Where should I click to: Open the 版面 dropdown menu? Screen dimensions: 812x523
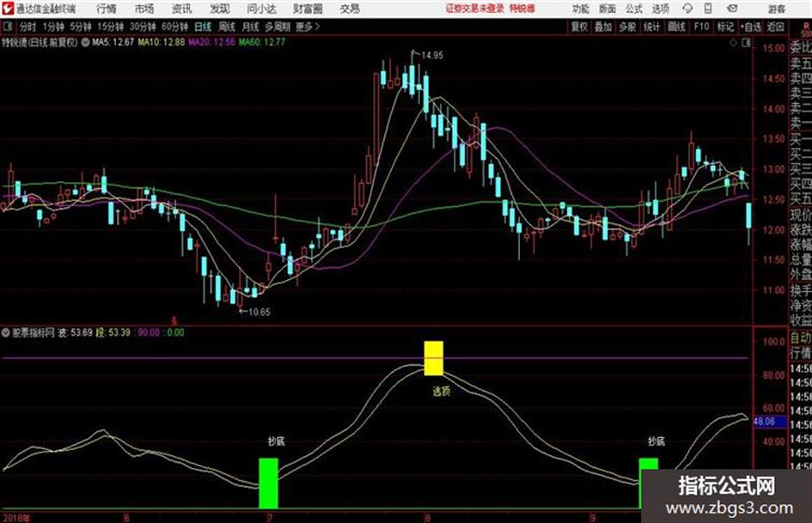click(x=607, y=9)
